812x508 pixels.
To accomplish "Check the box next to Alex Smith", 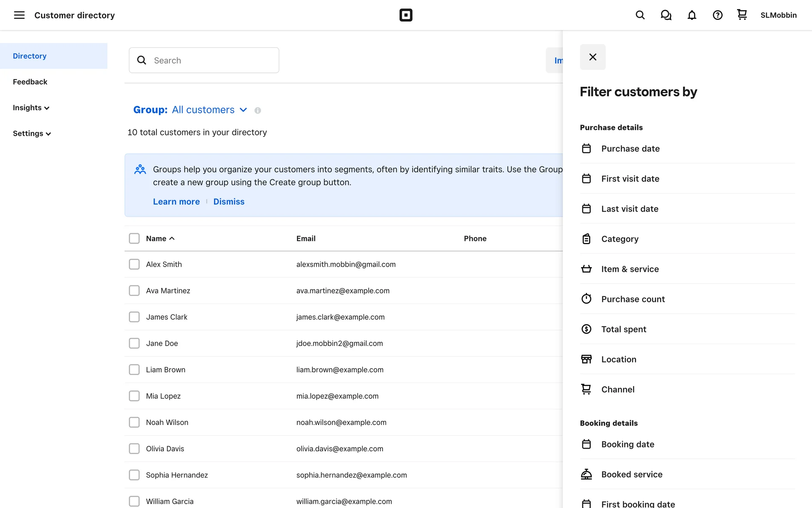I will pyautogui.click(x=134, y=265).
